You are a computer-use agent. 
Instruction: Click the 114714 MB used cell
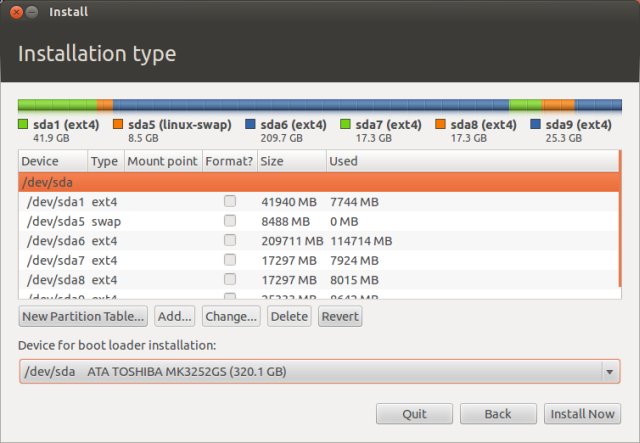point(361,241)
